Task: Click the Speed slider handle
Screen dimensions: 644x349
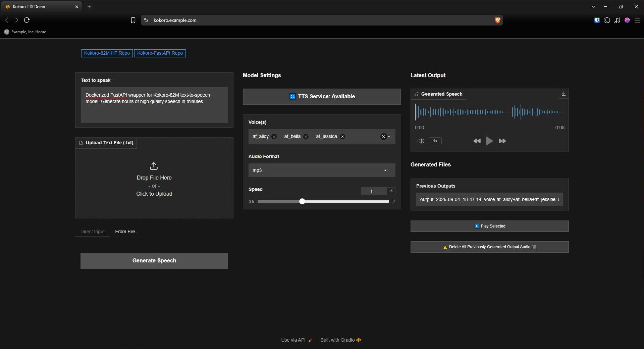Action: [302, 201]
